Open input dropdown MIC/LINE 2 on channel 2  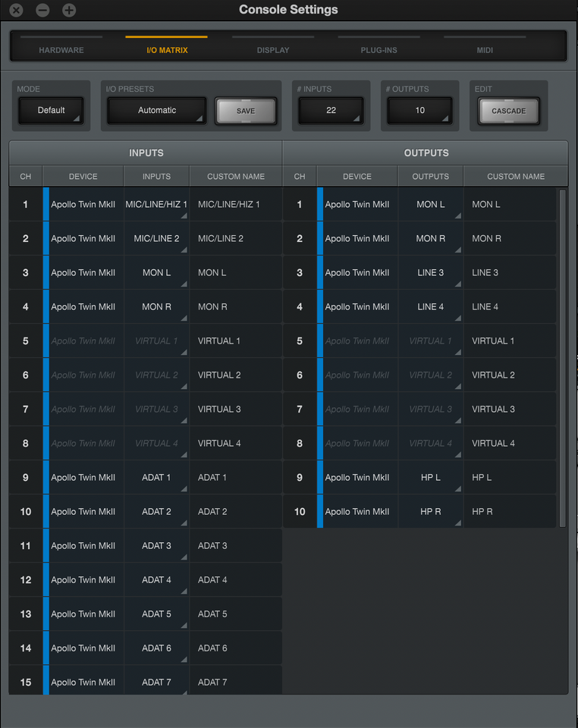156,239
